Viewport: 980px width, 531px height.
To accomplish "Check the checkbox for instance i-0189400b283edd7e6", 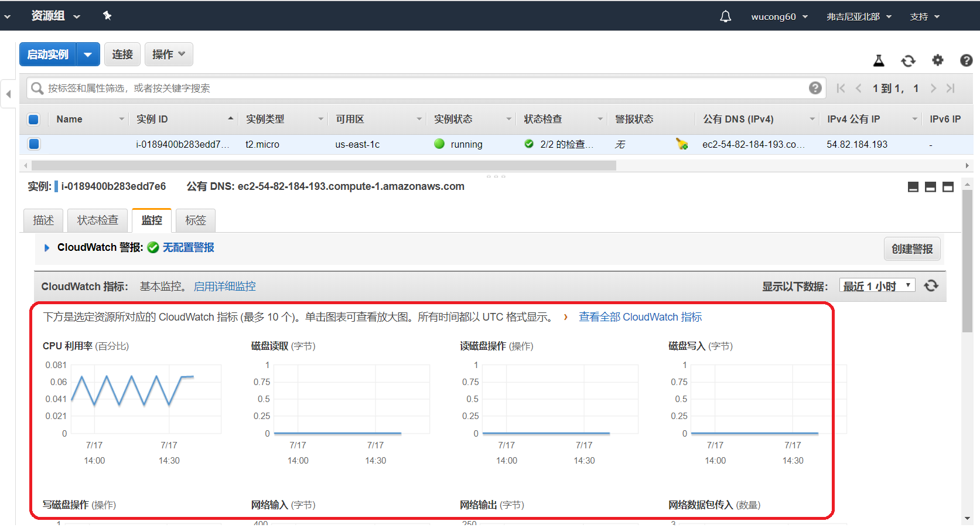I will (33, 144).
